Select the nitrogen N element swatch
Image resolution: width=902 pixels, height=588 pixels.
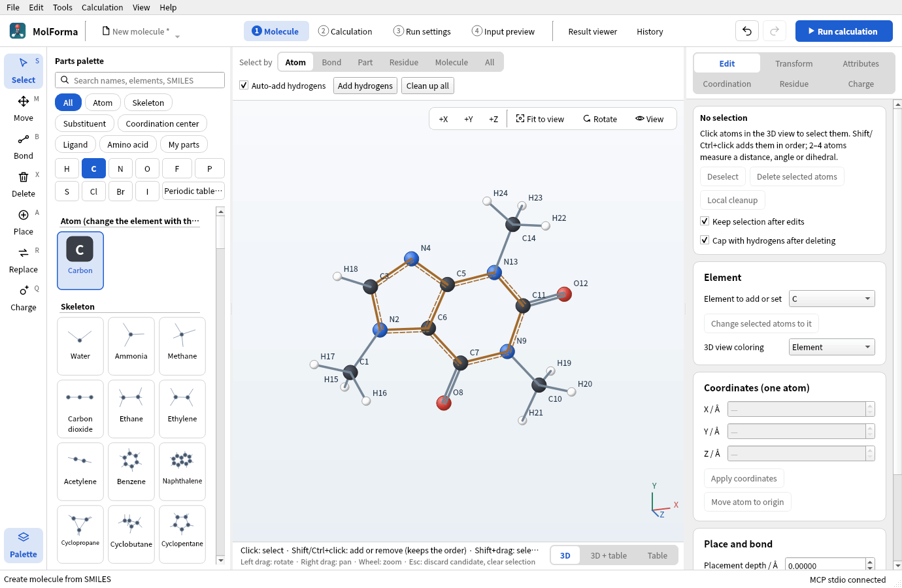120,169
